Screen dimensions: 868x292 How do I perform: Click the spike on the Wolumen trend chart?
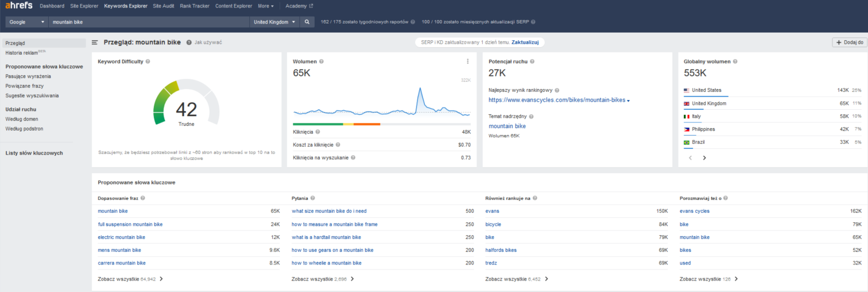[420, 89]
